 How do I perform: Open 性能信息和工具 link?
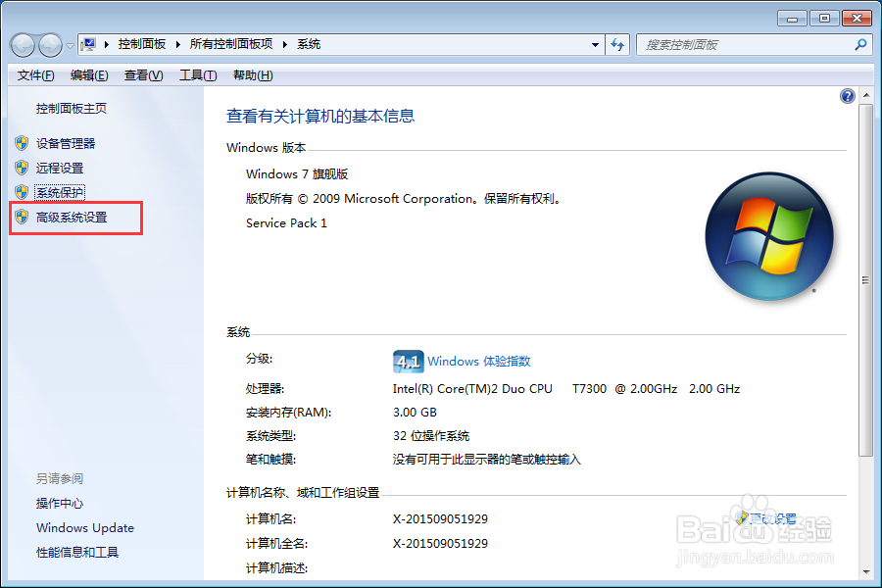click(x=77, y=553)
